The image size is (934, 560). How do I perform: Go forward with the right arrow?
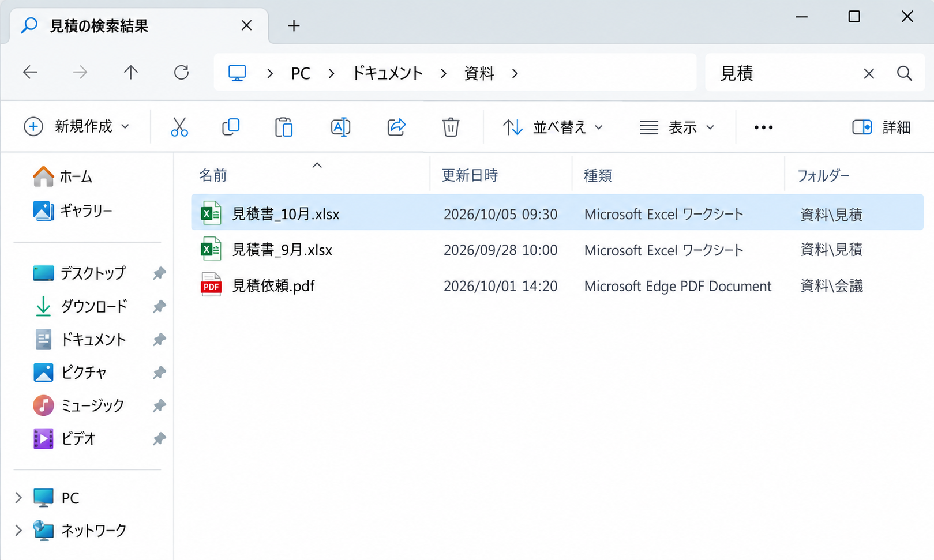[80, 72]
